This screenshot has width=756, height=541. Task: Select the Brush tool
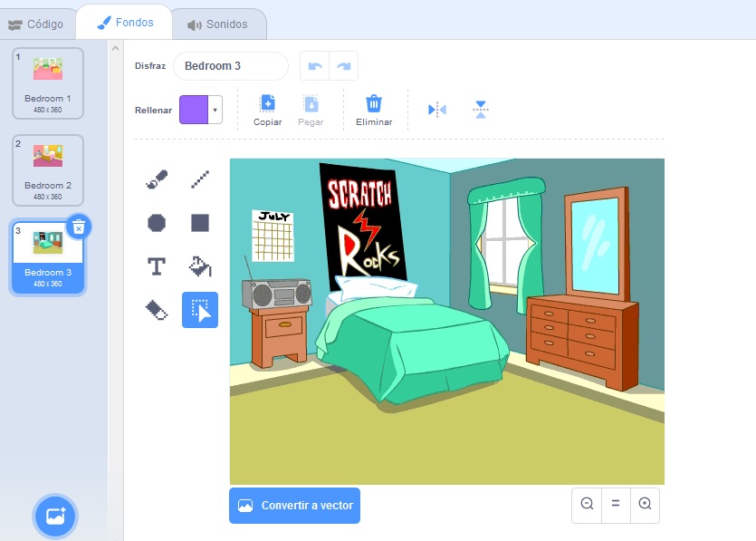[157, 179]
